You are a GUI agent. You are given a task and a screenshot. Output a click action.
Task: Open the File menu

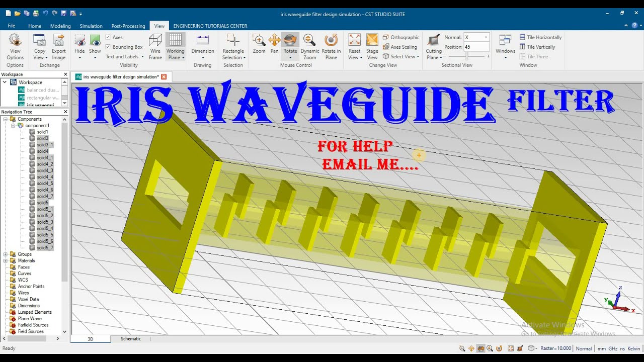[12, 26]
